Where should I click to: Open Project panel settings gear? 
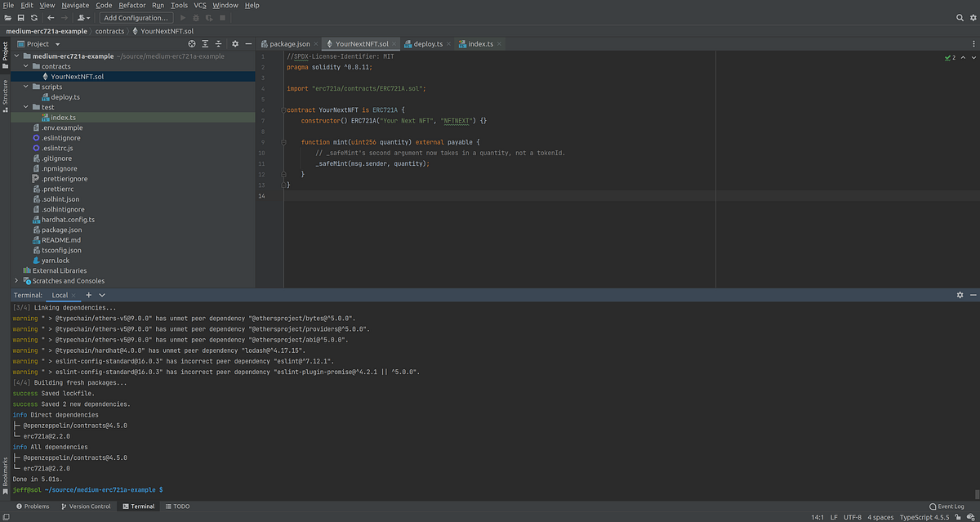click(235, 44)
